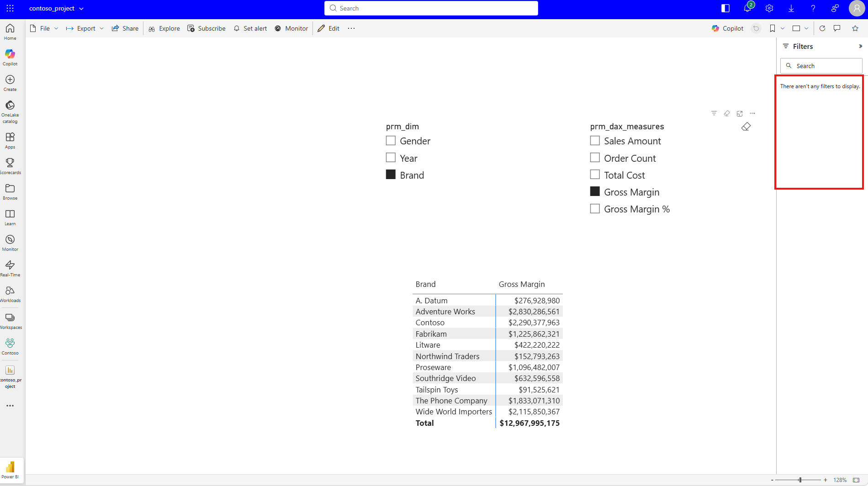
Task: Check the Year checkbox
Action: pyautogui.click(x=391, y=158)
